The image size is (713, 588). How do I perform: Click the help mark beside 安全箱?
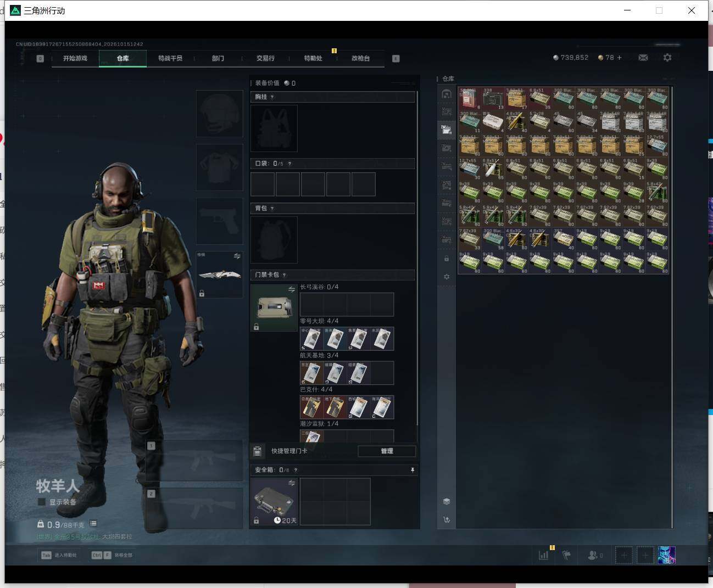[x=296, y=470]
